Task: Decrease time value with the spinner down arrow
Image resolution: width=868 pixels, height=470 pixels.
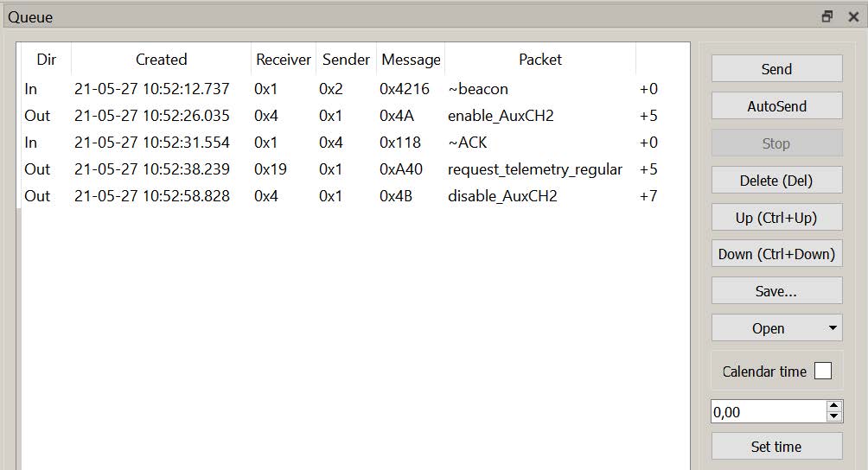Action: point(833,417)
